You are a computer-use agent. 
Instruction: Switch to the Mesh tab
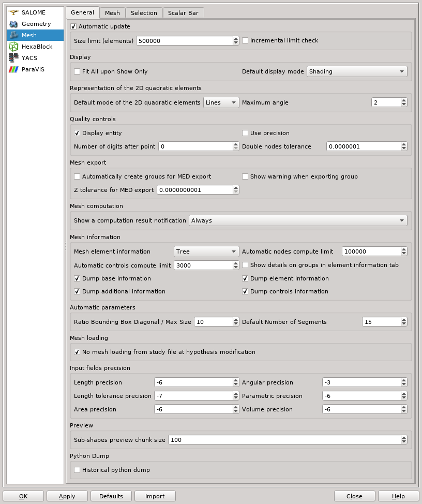112,13
